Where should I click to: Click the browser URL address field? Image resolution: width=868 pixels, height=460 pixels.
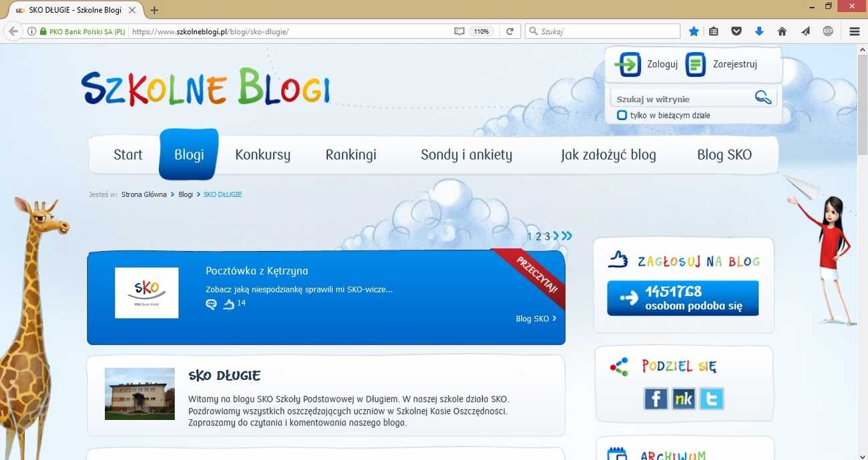click(x=290, y=31)
